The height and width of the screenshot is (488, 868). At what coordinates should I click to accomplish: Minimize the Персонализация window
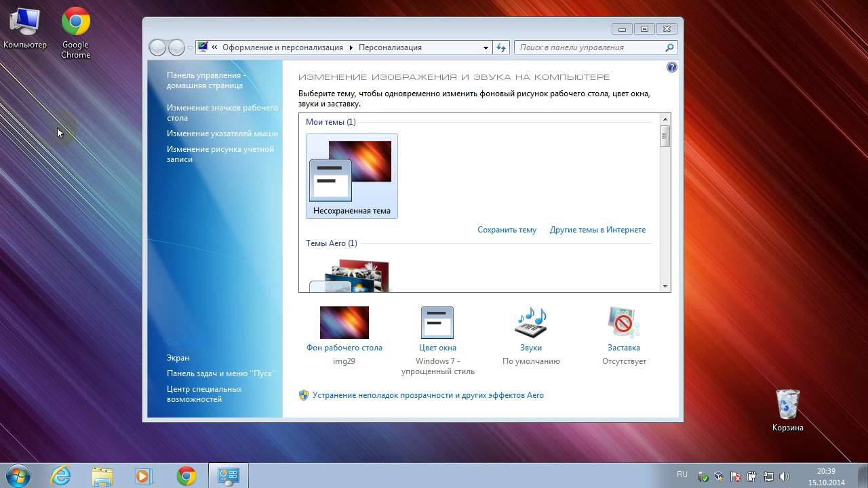tap(622, 28)
